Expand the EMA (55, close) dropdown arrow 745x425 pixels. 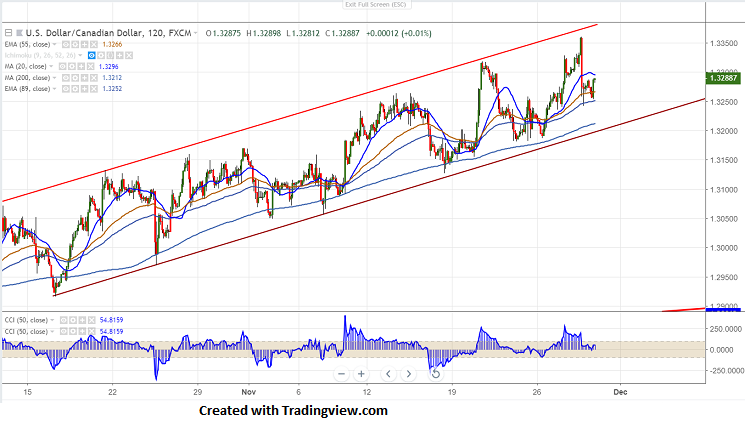click(55, 44)
